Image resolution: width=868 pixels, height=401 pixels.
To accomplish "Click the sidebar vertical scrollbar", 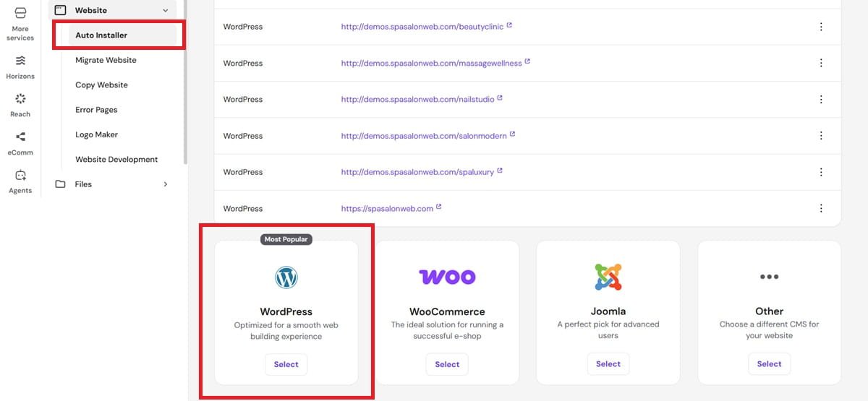I will click(186, 81).
